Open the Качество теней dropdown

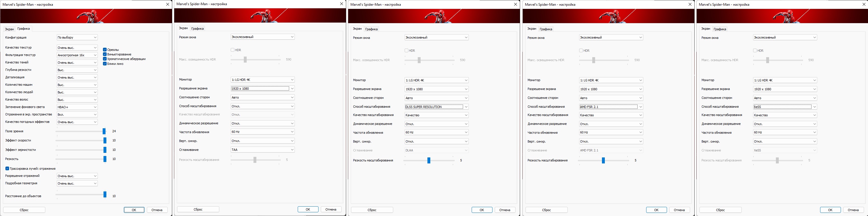77,63
